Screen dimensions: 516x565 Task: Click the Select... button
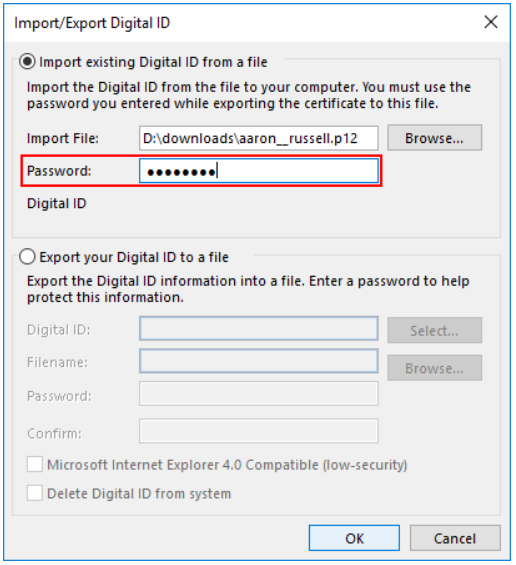point(435,330)
